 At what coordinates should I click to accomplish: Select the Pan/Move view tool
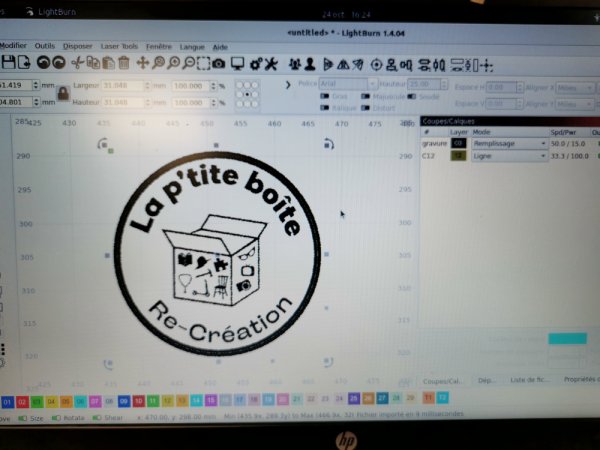[x=142, y=63]
